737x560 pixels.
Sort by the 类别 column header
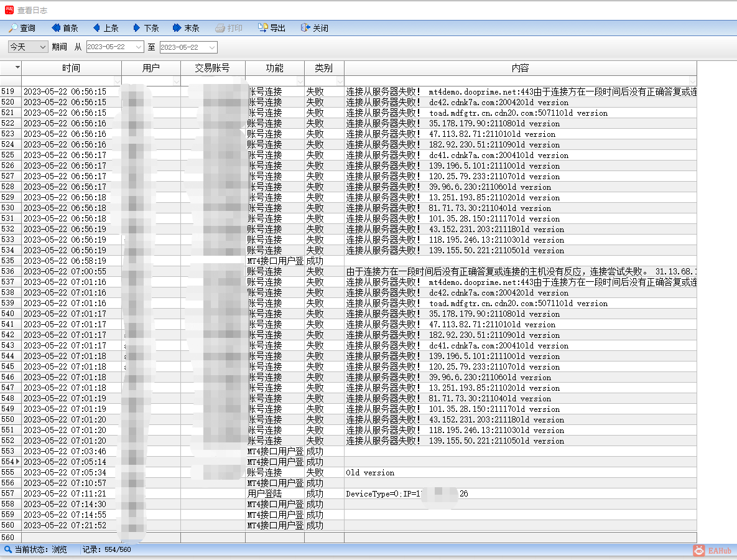(324, 68)
